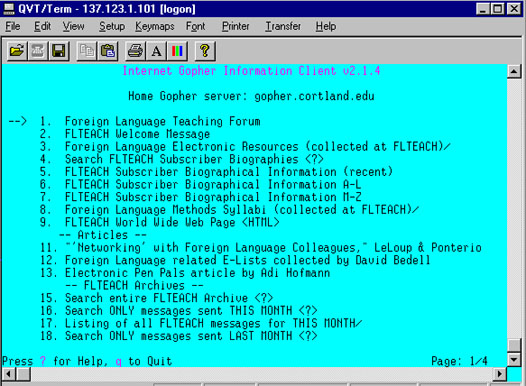
Task: Click the copy toolbar icon
Action: coord(87,51)
